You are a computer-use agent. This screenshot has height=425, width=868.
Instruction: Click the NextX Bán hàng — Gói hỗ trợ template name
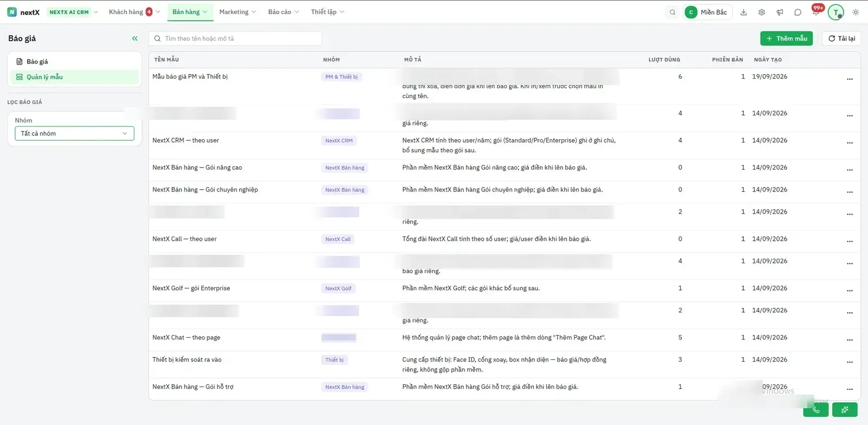pos(193,387)
